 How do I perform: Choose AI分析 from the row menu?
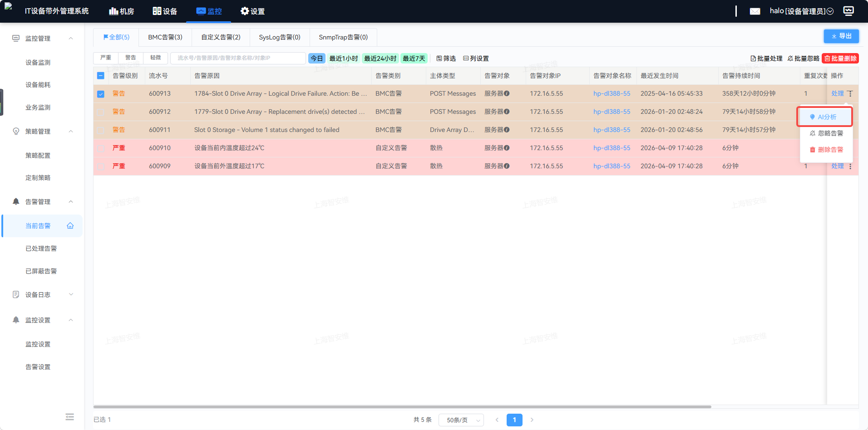pos(825,117)
